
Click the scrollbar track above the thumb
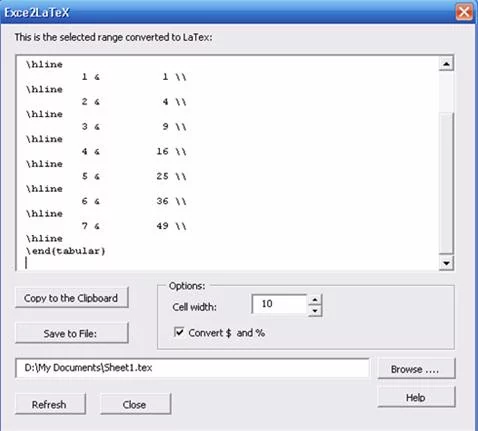click(x=446, y=91)
